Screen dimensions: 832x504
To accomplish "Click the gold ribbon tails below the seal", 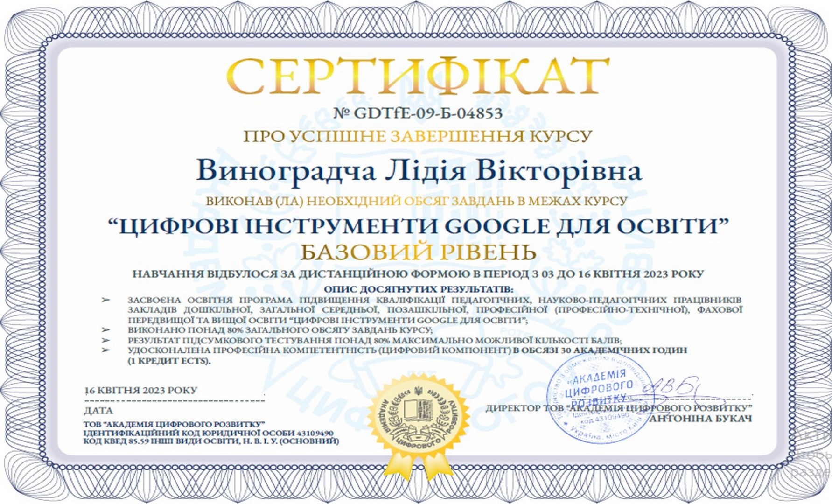I will pos(419,467).
